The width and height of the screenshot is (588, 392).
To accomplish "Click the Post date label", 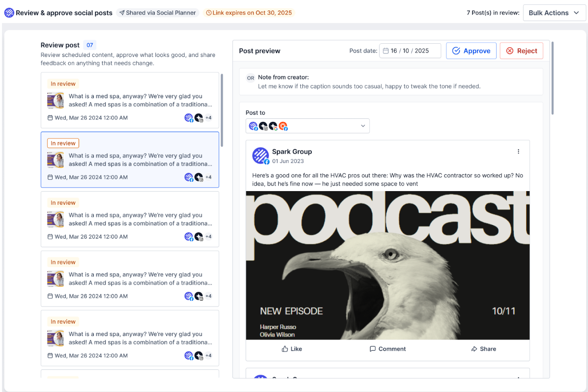I will (363, 51).
